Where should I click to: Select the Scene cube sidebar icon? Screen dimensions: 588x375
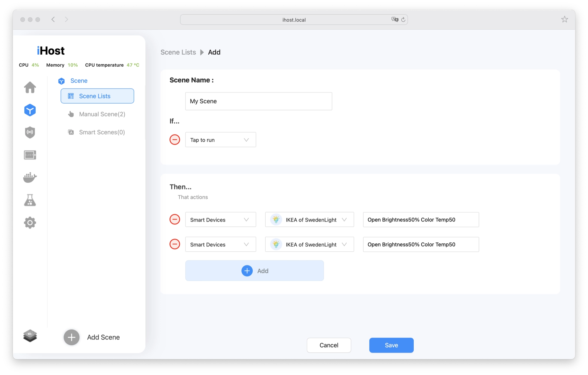pyautogui.click(x=30, y=110)
